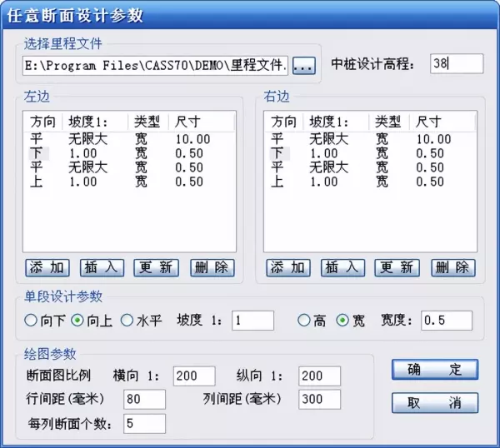
Task: Click 方向 column header in 左边 list
Action: [x=43, y=122]
